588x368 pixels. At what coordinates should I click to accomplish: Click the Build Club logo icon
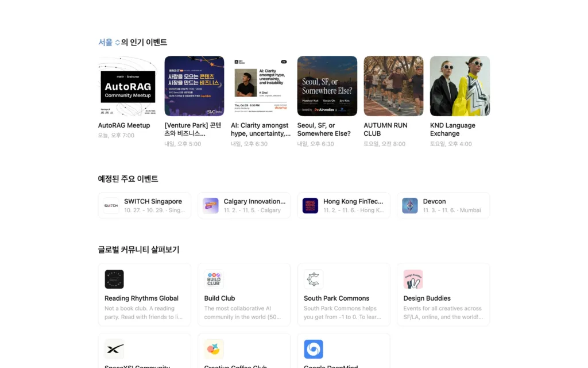click(x=214, y=279)
